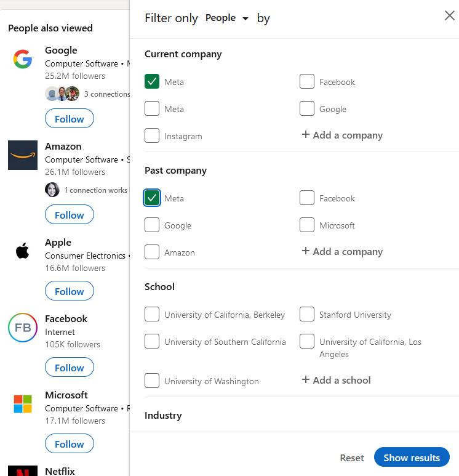Screen dimensions: 459x476
Task: Click Amazon connection's profile photo
Action: pyautogui.click(x=52, y=190)
